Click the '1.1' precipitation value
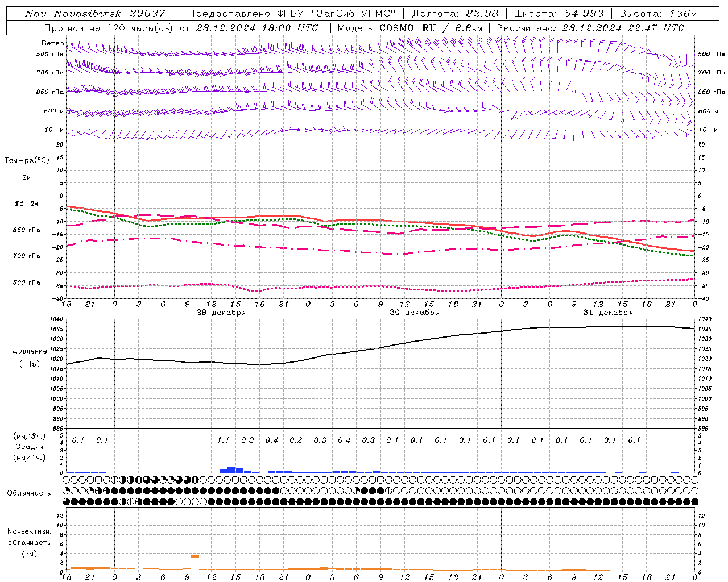The height and width of the screenshot is (582, 728). coord(223,440)
